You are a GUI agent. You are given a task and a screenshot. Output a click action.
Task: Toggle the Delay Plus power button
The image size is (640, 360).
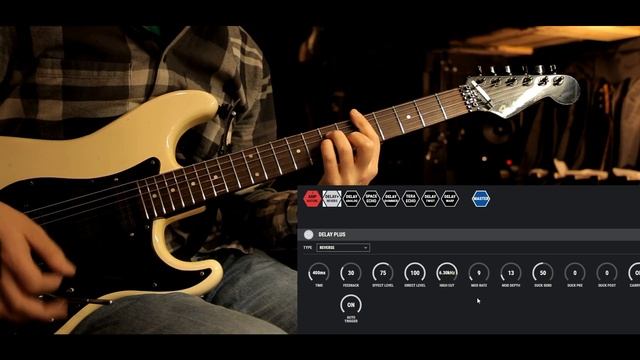[309, 234]
